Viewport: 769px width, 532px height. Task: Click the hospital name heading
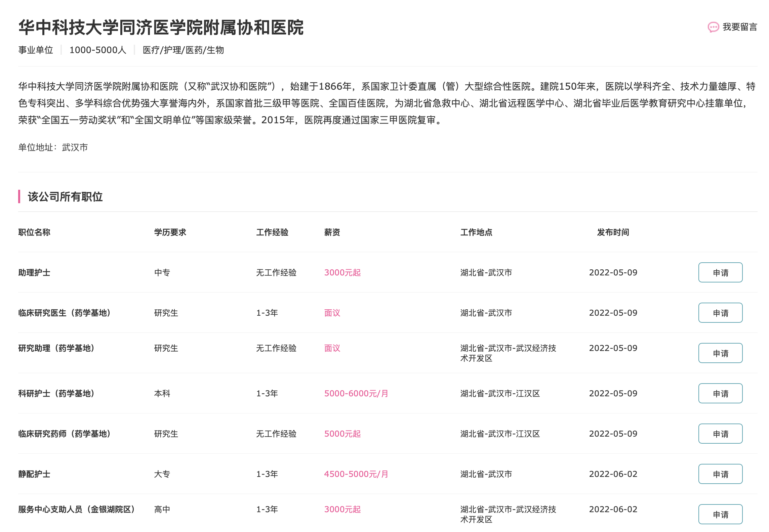[161, 28]
